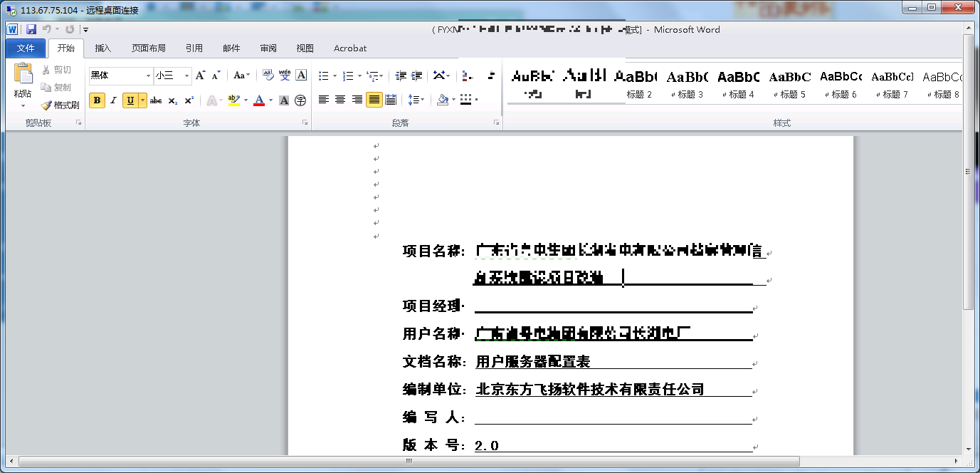
Task: Click the Paste clipboard icon
Action: 23,73
